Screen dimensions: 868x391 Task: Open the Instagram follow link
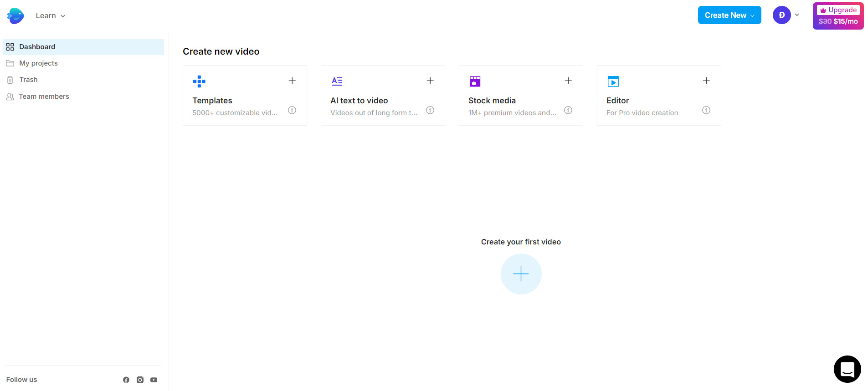pos(140,380)
